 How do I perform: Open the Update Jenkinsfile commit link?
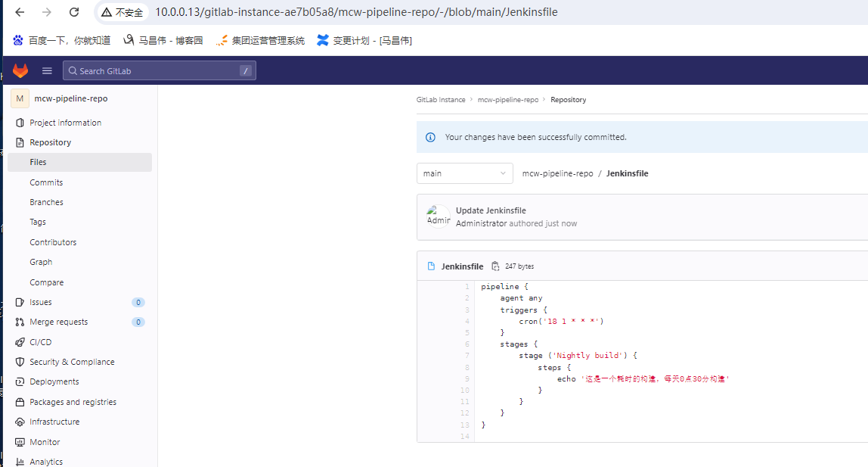[x=491, y=210]
